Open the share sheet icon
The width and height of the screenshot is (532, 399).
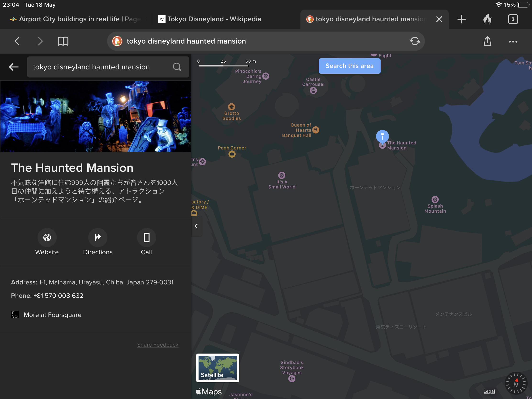487,41
